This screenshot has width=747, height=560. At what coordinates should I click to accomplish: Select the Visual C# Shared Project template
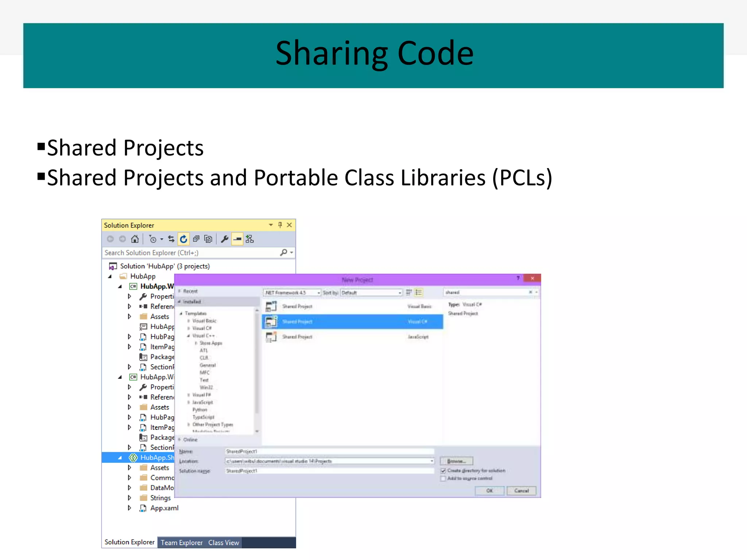pyautogui.click(x=352, y=322)
